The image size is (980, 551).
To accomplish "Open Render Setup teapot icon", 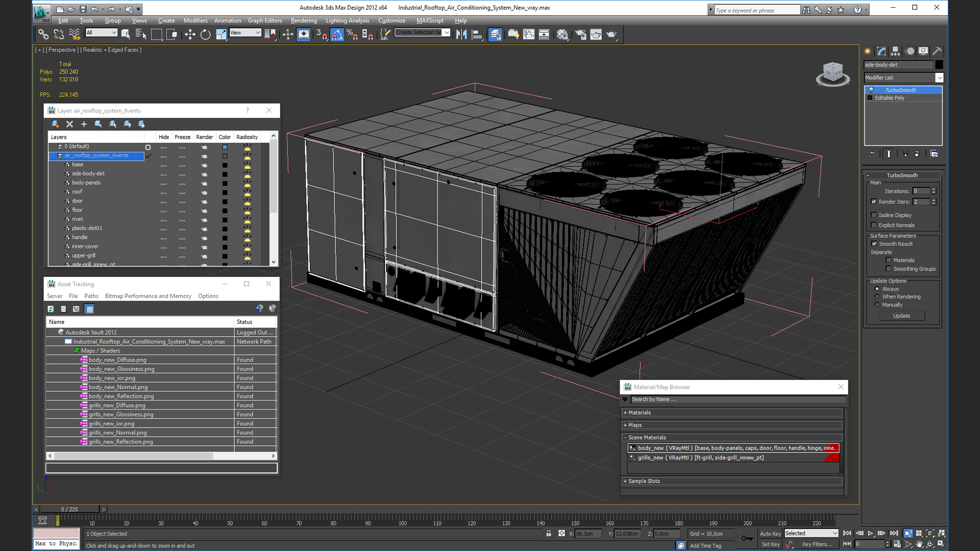I will coord(581,34).
